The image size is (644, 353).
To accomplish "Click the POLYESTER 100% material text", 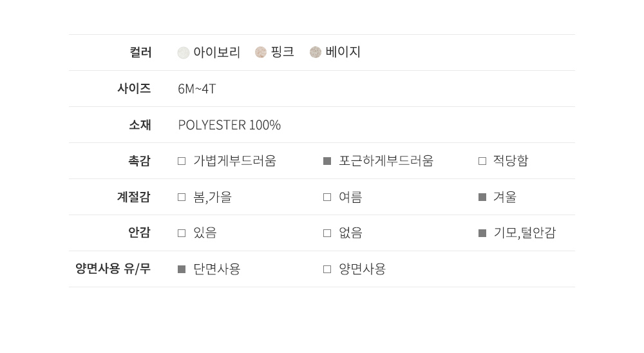I will (229, 125).
